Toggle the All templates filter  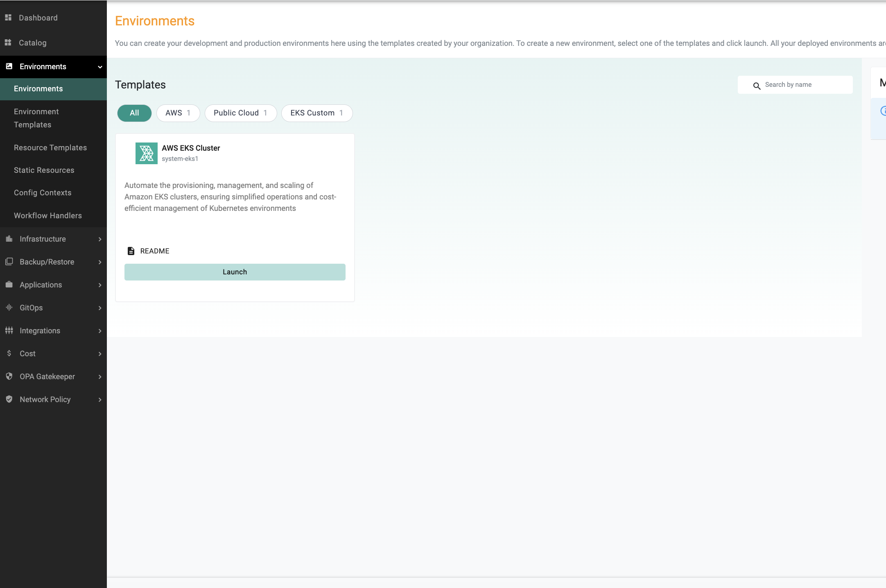coord(134,113)
